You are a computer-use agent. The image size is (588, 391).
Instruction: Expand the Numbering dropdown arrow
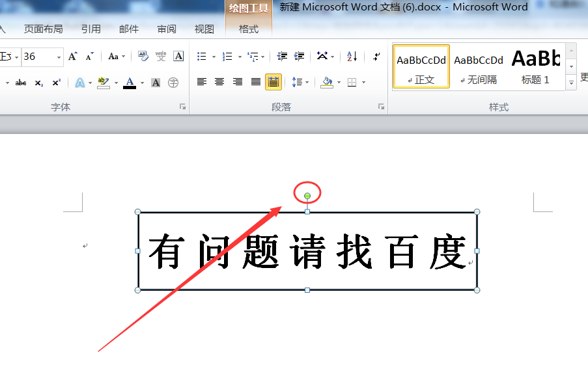click(240, 57)
